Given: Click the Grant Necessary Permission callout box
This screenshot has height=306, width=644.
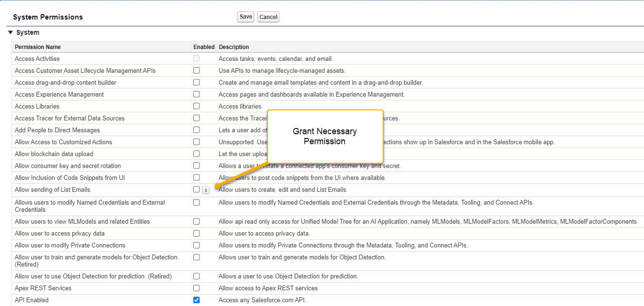Looking at the screenshot, I should (x=325, y=136).
